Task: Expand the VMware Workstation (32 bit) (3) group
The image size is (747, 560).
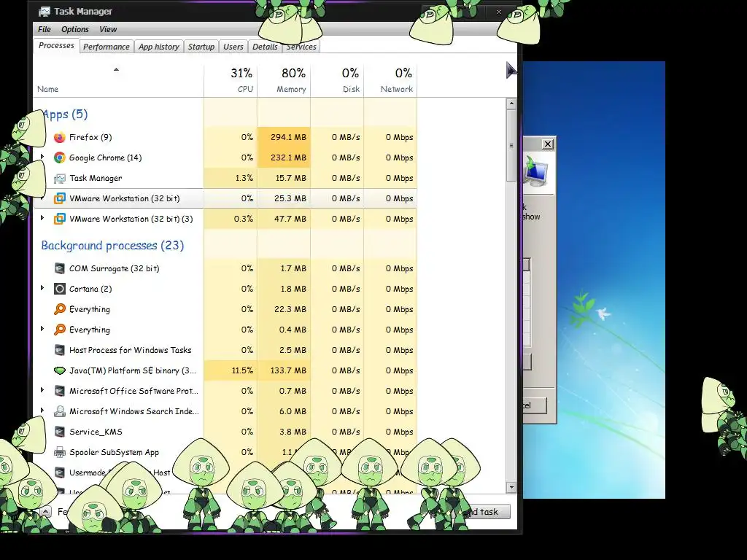Action: (x=42, y=218)
